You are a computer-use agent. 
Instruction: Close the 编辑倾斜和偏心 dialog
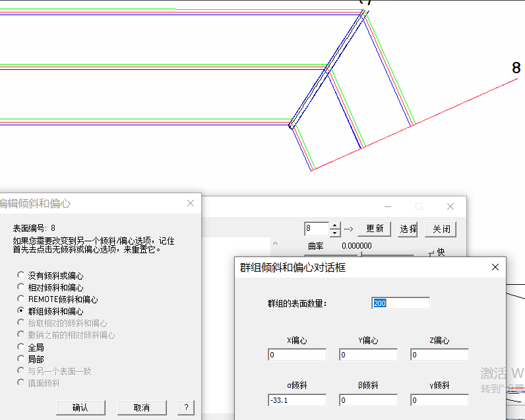191,203
